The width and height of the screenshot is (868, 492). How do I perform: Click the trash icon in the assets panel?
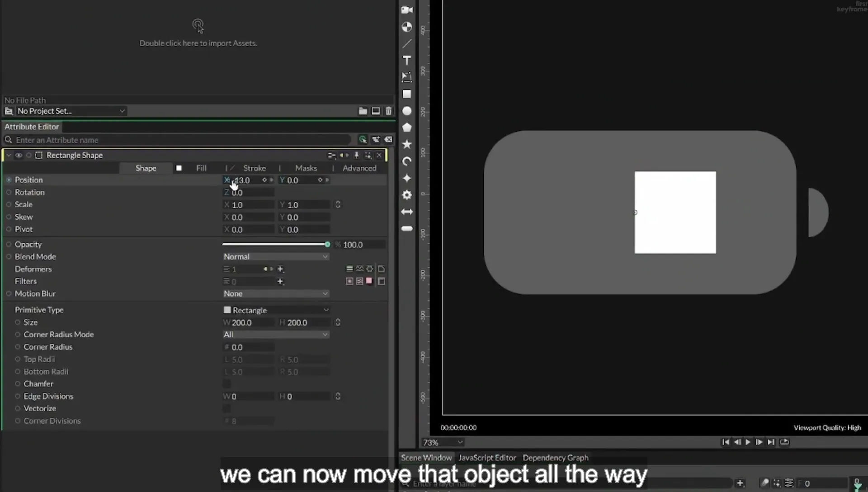pos(388,111)
